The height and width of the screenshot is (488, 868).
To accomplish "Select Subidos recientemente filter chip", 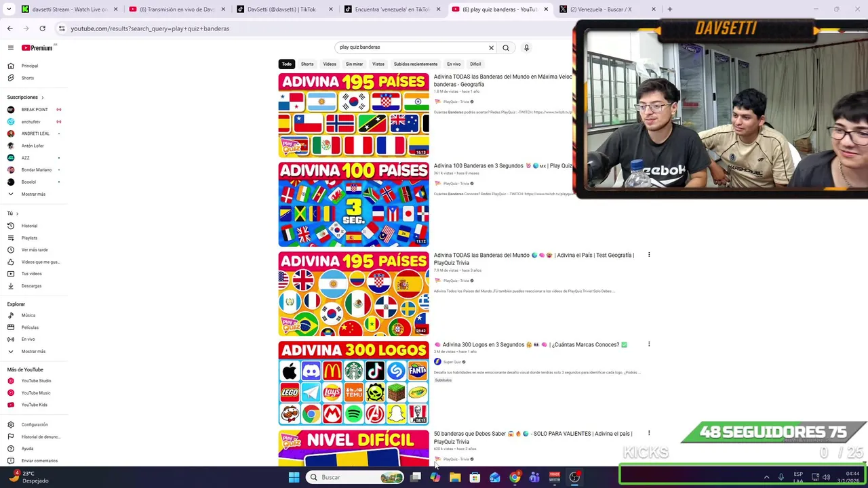I will pyautogui.click(x=416, y=64).
